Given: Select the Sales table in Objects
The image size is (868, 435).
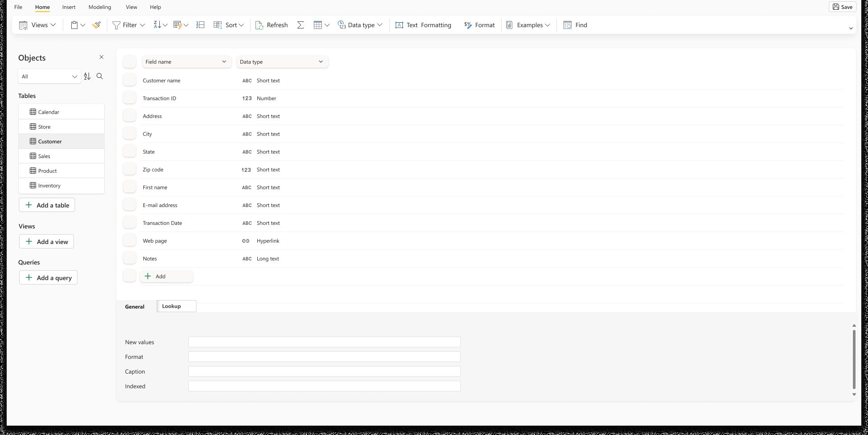Looking at the screenshot, I should point(61,156).
